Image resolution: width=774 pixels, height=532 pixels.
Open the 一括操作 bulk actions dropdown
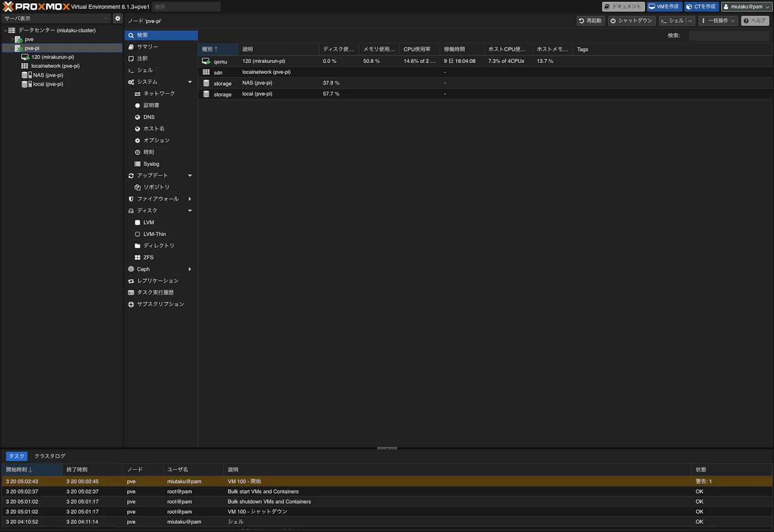[718, 20]
